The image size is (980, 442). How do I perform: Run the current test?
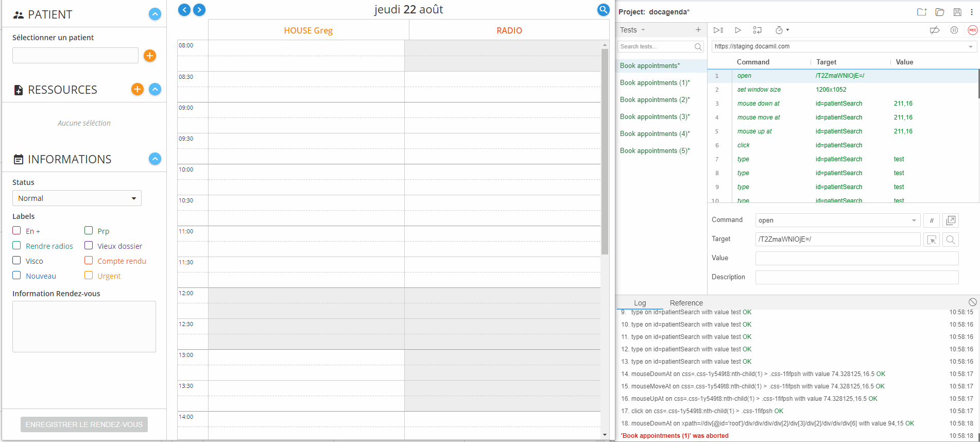[738, 30]
